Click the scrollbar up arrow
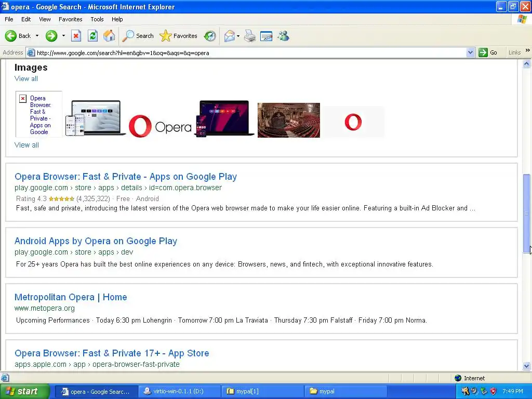 (x=527, y=64)
